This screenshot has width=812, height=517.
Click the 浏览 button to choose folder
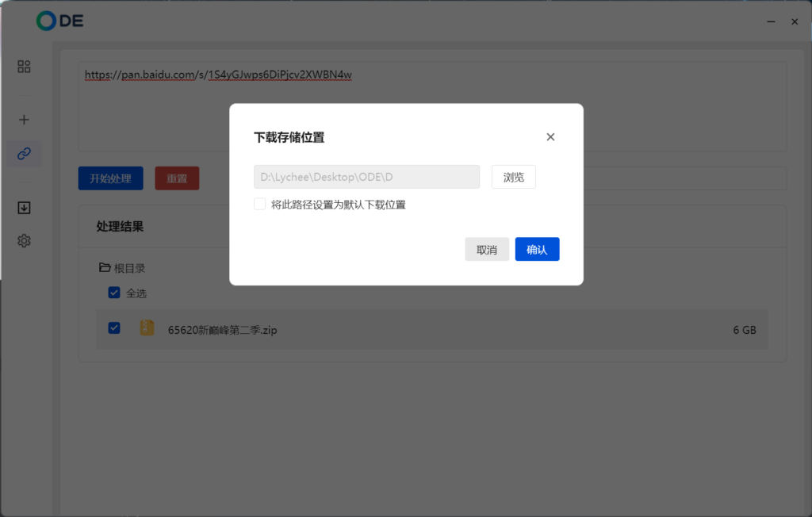[513, 177]
